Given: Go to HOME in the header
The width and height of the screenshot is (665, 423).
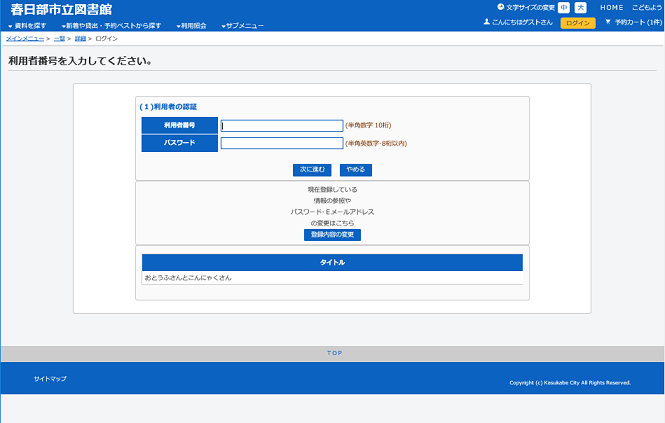Looking at the screenshot, I should coord(612,8).
